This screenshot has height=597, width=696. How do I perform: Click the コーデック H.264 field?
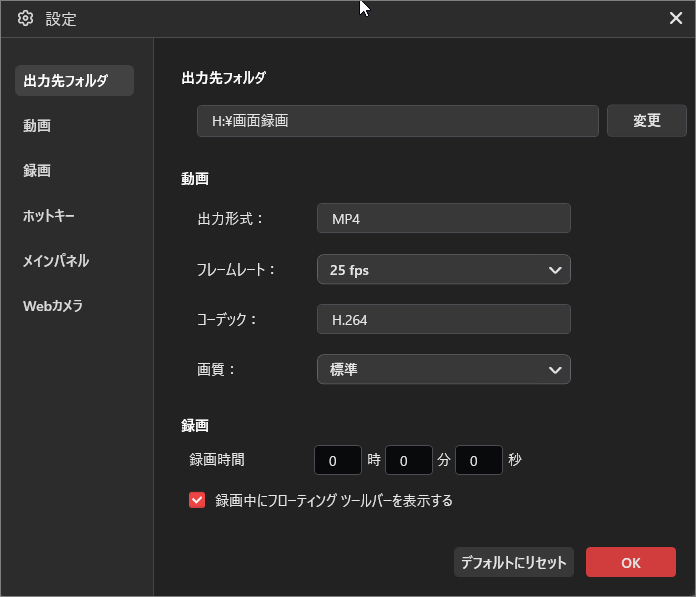[x=443, y=319]
